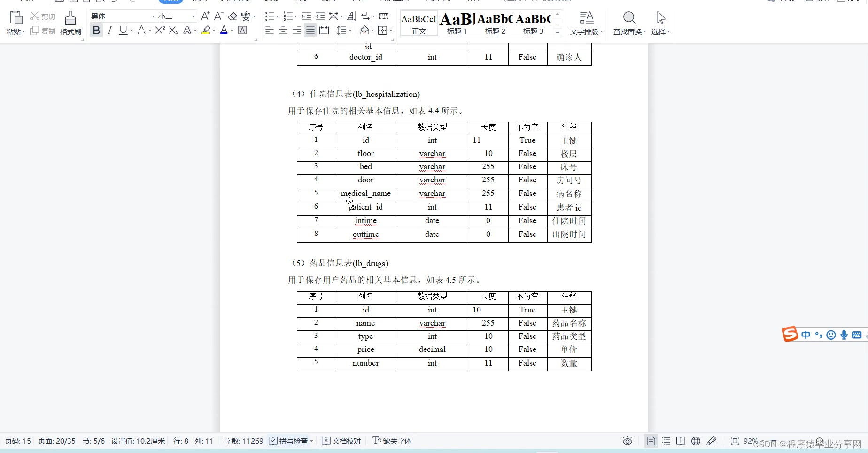868x453 pixels.
Task: Click the Chinese typesetting icon
Action: point(333,16)
